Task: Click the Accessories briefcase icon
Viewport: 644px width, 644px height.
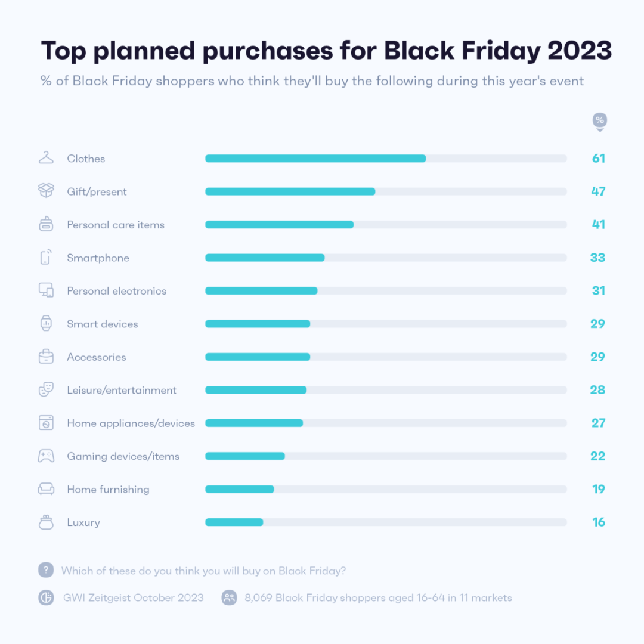Action: click(46, 357)
